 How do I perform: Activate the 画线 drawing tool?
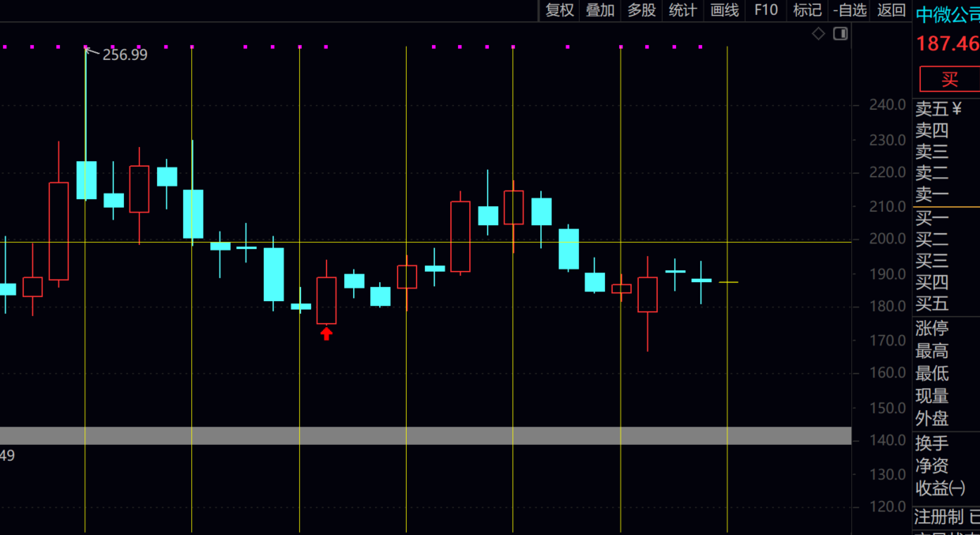tap(724, 10)
